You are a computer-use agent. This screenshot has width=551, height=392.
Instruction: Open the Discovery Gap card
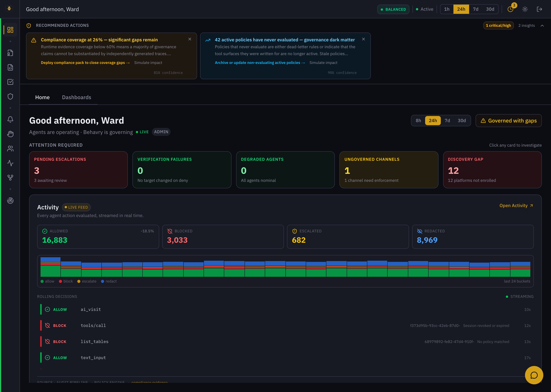(x=492, y=170)
